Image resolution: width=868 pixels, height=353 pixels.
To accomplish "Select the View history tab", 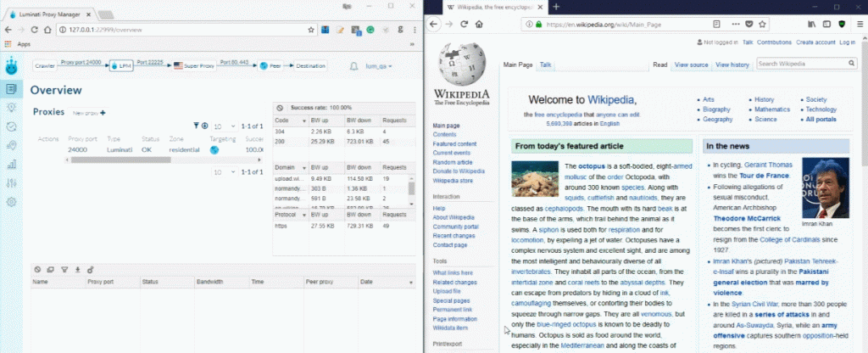I will pyautogui.click(x=732, y=64).
